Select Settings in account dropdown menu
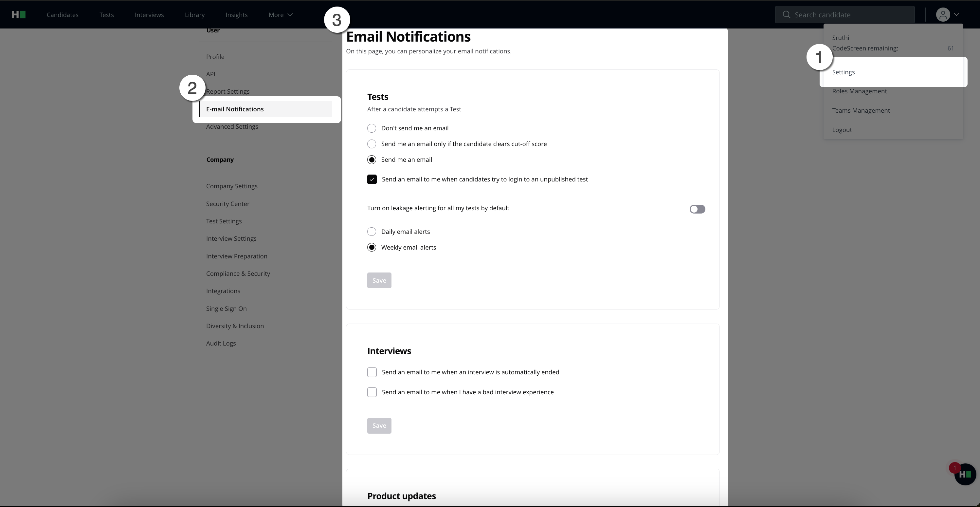The image size is (980, 507). [x=844, y=72]
